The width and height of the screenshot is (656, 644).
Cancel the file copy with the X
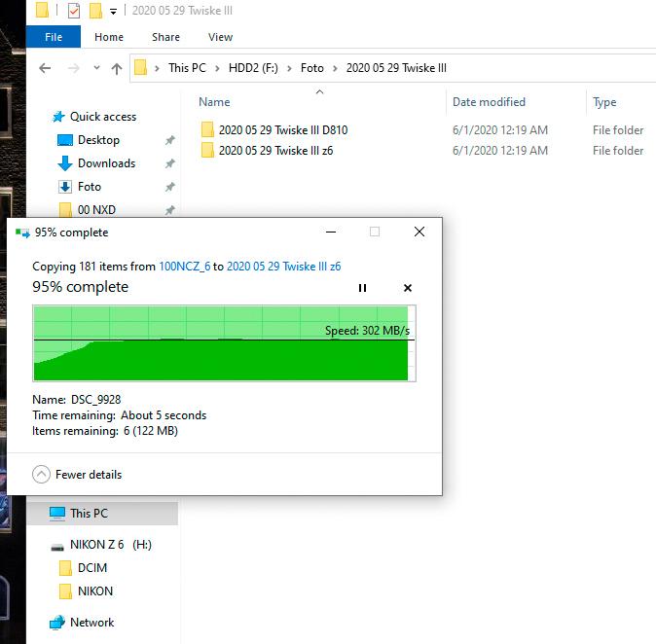(x=408, y=288)
